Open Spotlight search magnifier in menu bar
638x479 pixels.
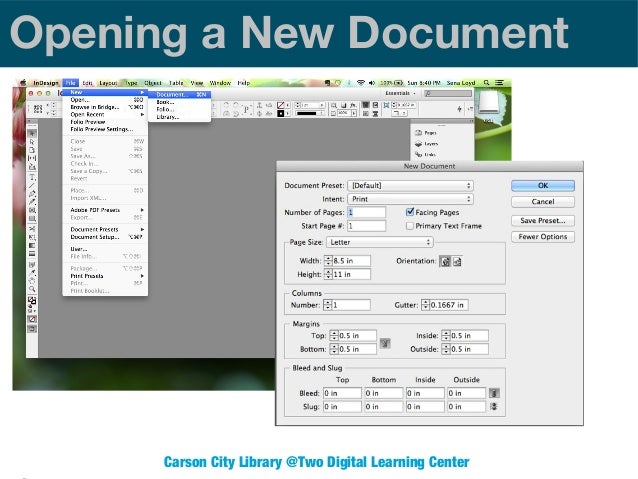(x=486, y=83)
